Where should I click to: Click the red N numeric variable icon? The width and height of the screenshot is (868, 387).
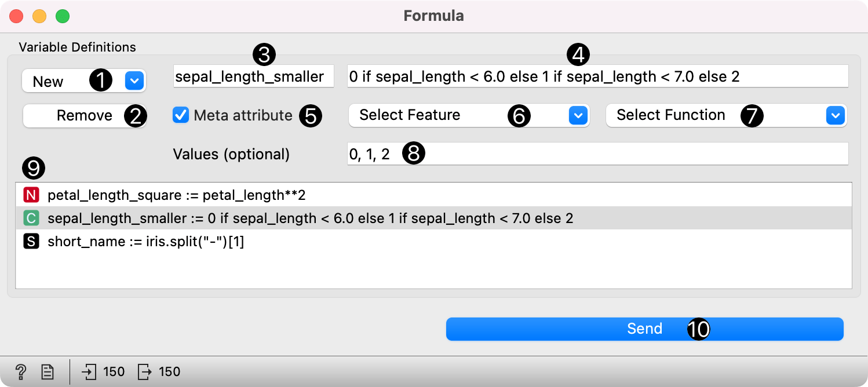[x=31, y=195]
